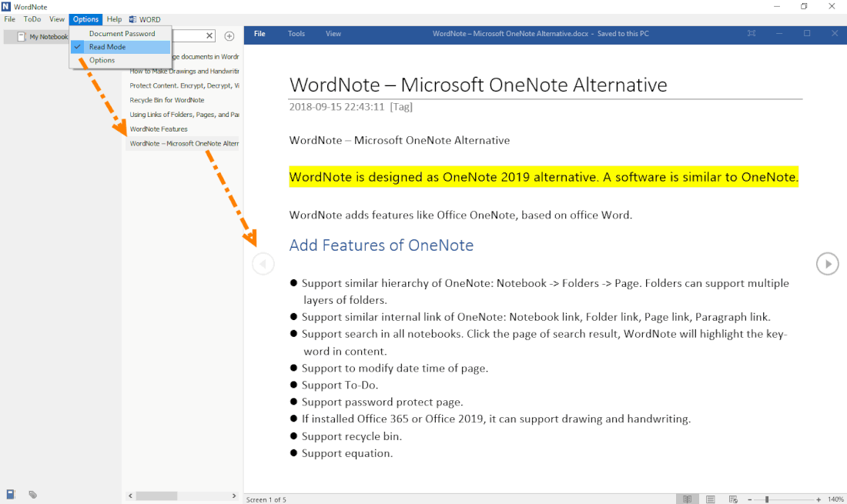
Task: Click the WORD button in menu bar
Action: click(x=144, y=19)
